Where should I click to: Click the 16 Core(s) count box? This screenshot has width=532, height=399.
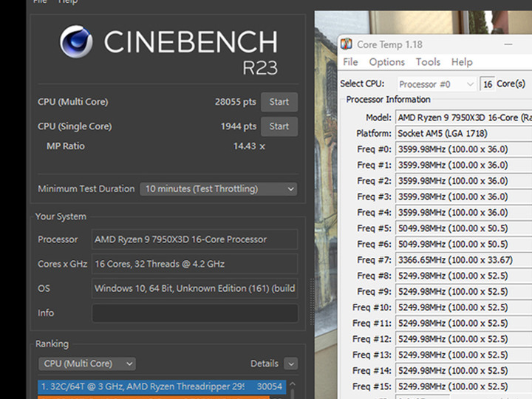click(487, 83)
